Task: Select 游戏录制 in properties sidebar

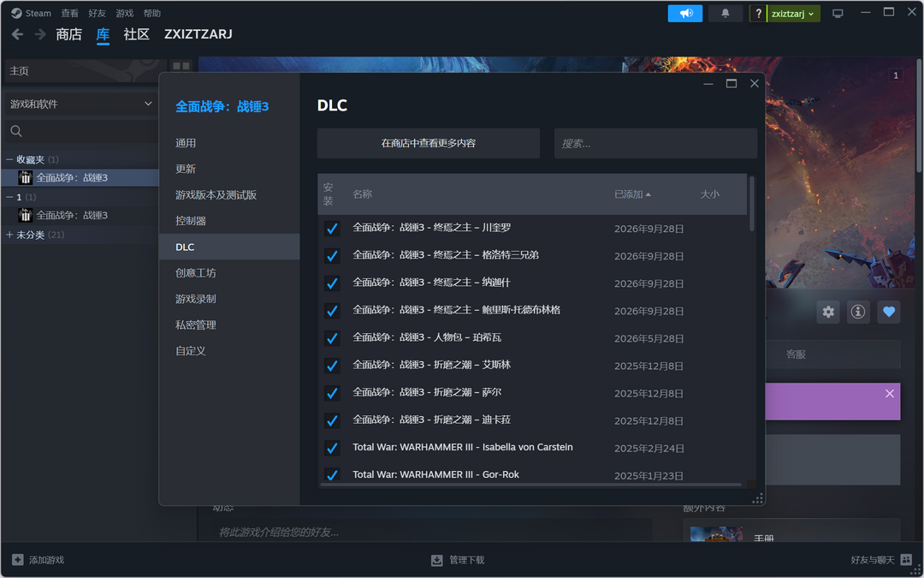Action: point(229,299)
